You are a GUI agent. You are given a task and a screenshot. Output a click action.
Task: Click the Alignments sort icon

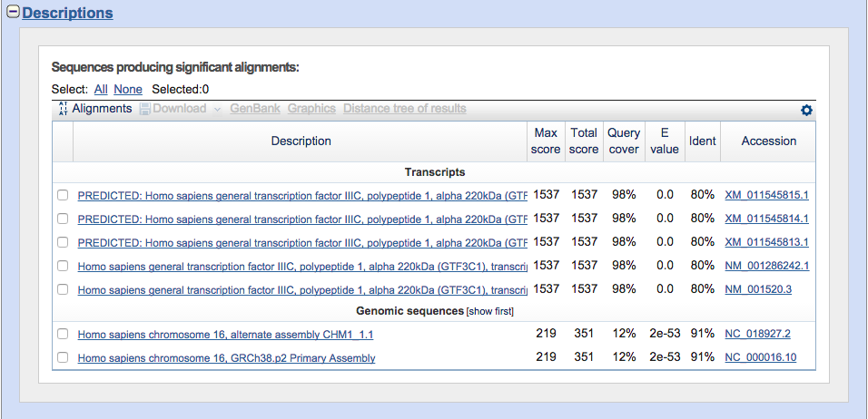tap(63, 109)
